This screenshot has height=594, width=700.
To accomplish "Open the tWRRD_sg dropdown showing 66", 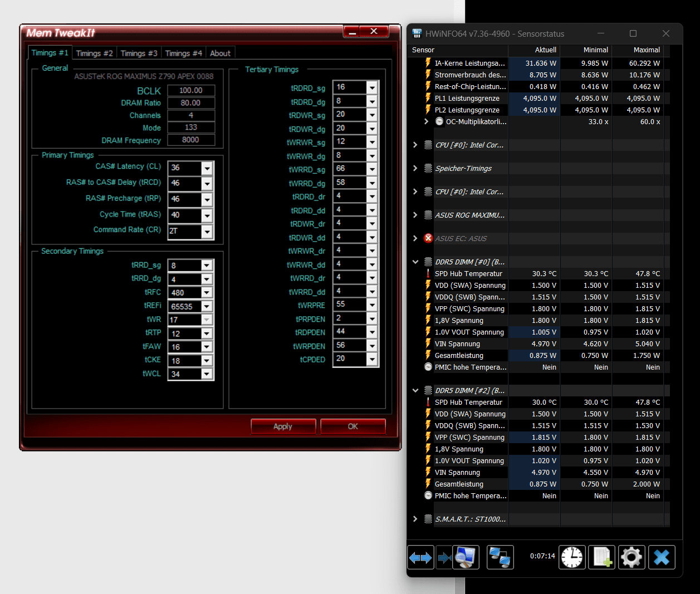I will pyautogui.click(x=372, y=169).
